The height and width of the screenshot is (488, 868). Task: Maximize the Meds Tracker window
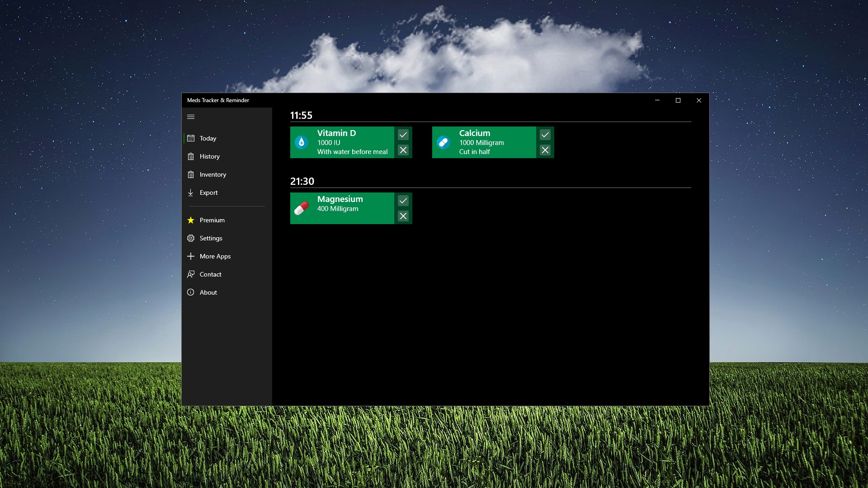tap(678, 100)
